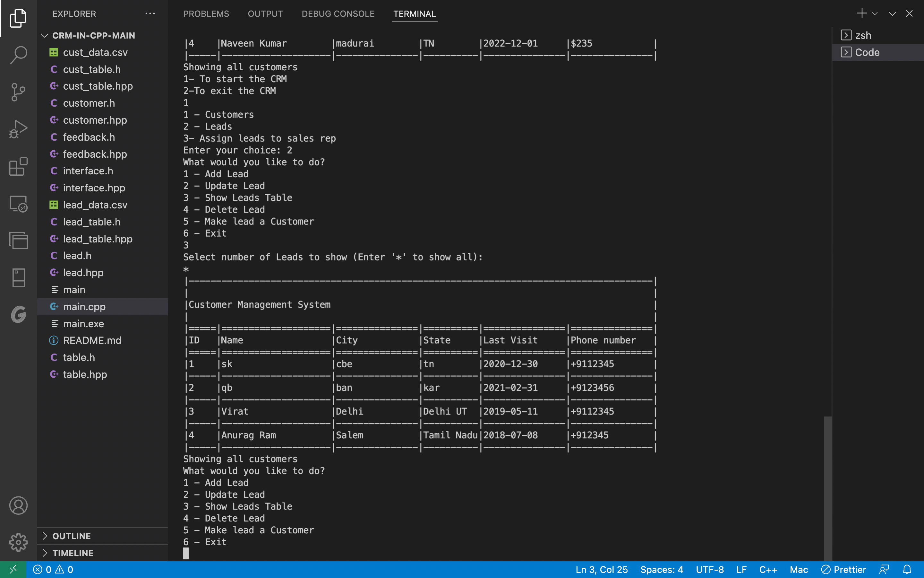
Task: Open cust_data.csv in the explorer
Action: tap(102, 52)
